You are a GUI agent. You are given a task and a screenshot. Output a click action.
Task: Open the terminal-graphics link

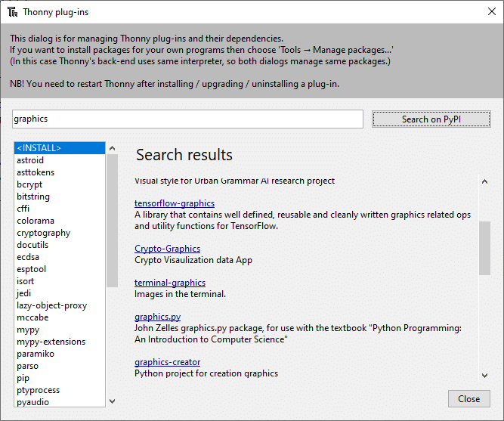(x=170, y=283)
